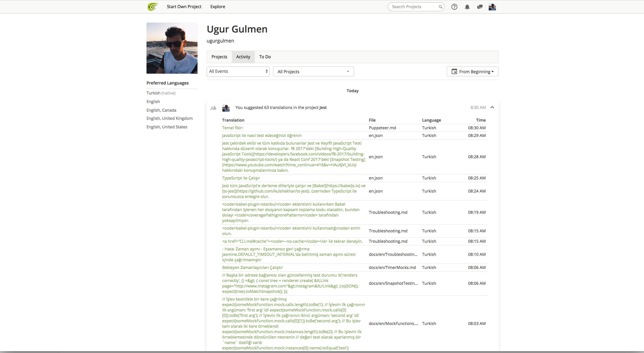Screen dimensions: 644x353
Task: Click the docs/en/TimerMocks.md file cell
Action: coord(392,267)
